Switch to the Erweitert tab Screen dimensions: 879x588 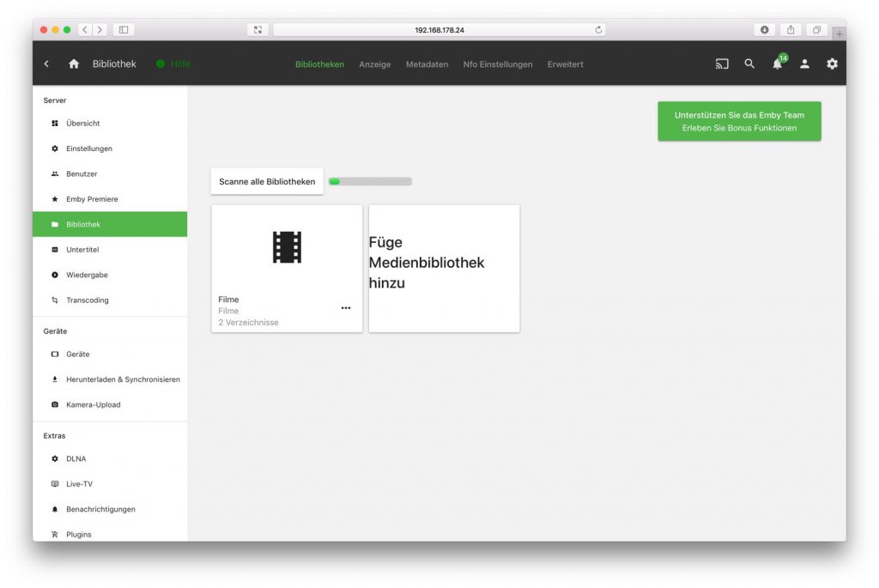coord(565,64)
